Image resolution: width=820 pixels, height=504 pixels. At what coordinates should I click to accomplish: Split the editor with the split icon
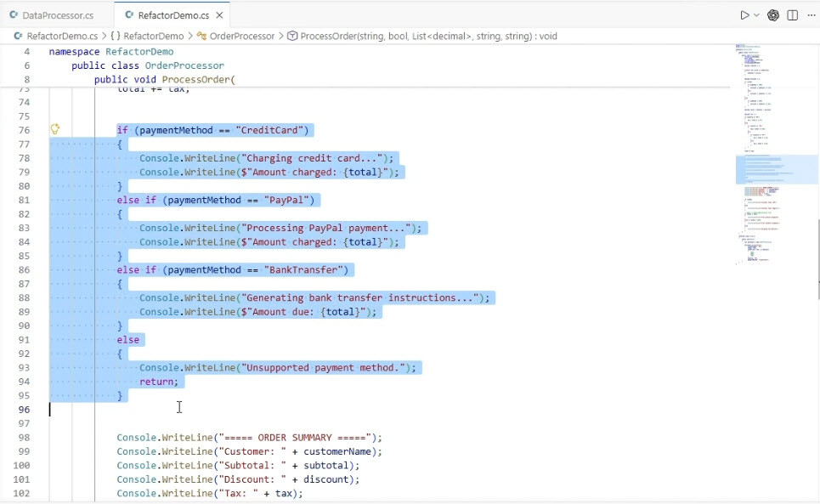[792, 15]
